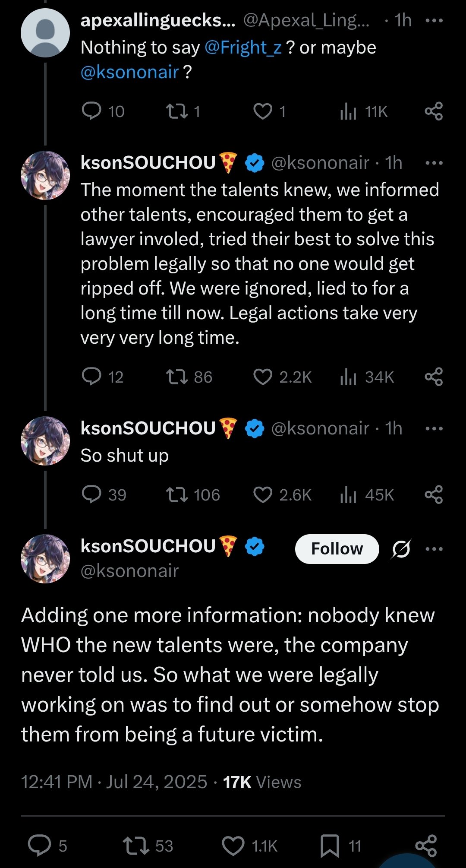
Task: Like the tweet about lawyer involvement
Action: (x=263, y=377)
